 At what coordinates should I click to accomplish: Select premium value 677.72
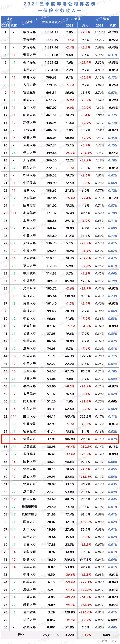click(51, 100)
